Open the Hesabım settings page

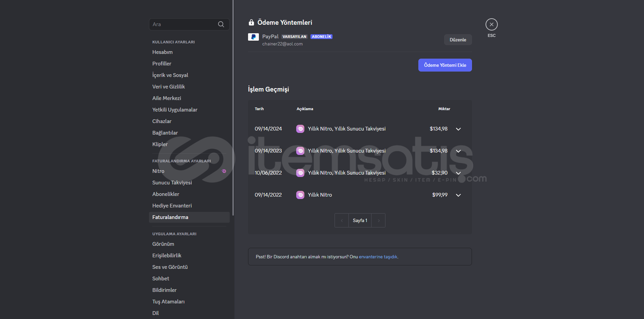(x=163, y=52)
